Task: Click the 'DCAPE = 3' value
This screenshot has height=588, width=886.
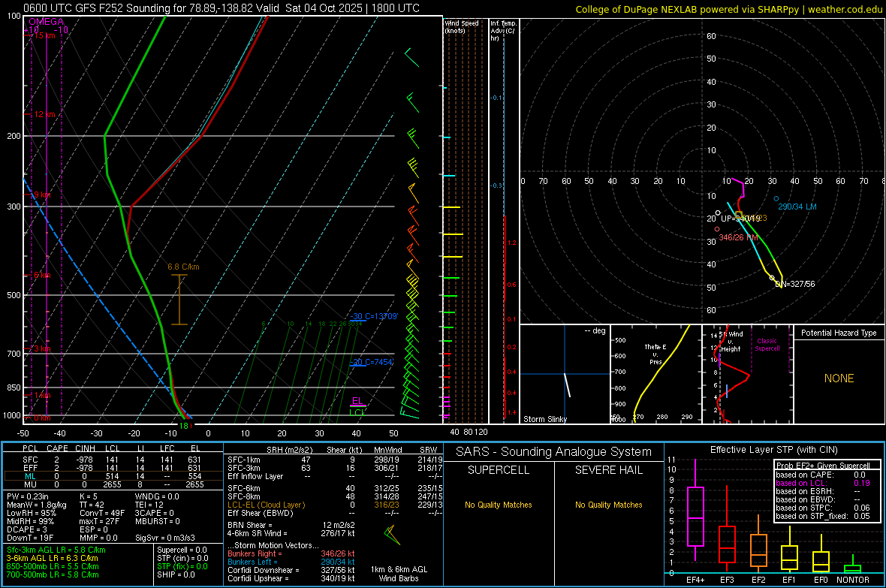Action: click(27, 529)
